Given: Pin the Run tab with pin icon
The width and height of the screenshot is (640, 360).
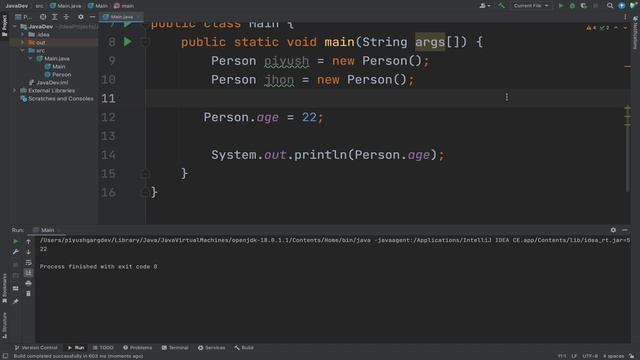Looking at the screenshot, I should [x=16, y=302].
